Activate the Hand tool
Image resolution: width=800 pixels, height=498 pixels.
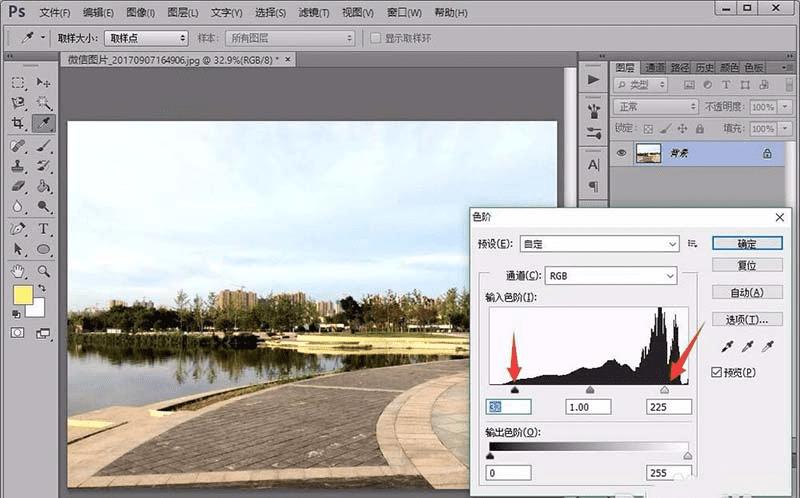pos(18,270)
